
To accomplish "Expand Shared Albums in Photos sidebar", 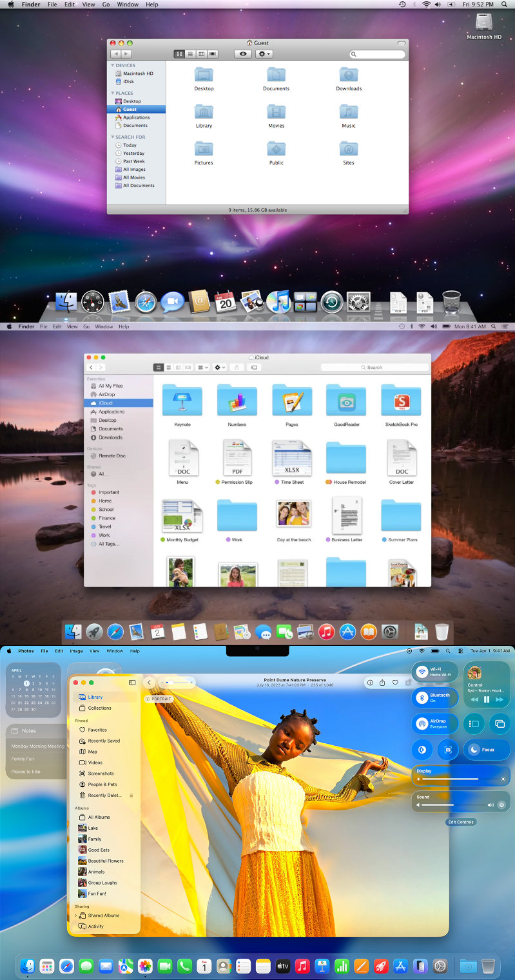I will coord(76,915).
